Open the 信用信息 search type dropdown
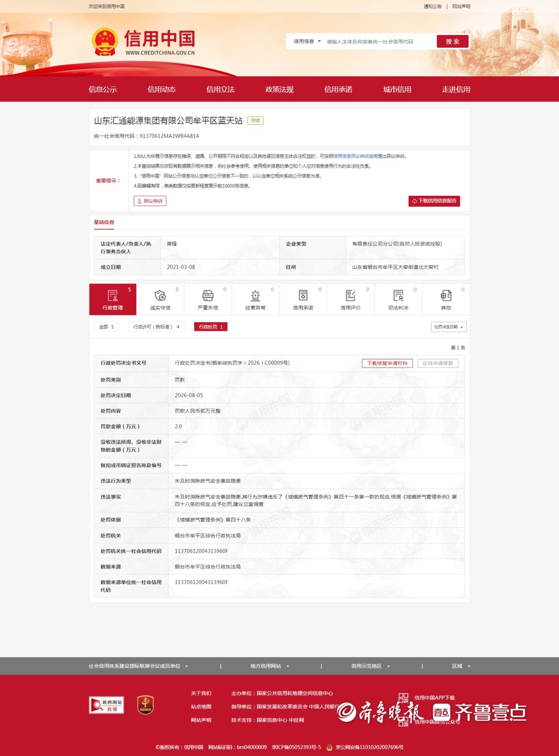 click(307, 41)
